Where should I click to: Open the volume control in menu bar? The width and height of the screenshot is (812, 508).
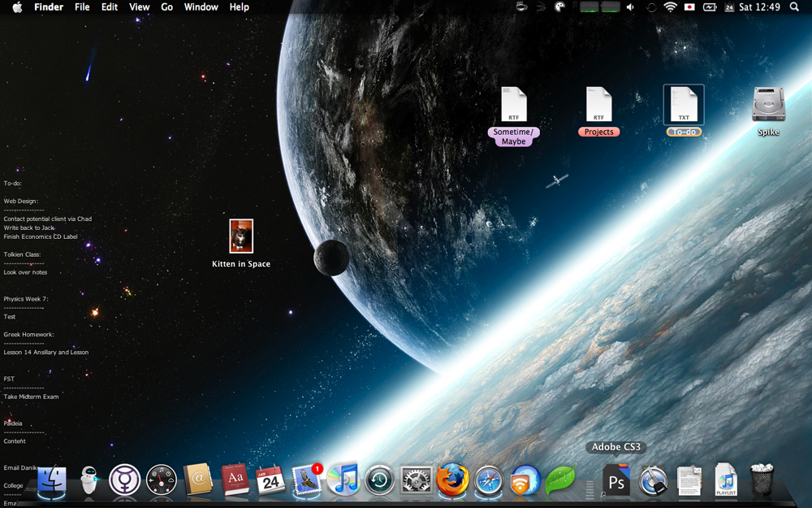point(630,7)
